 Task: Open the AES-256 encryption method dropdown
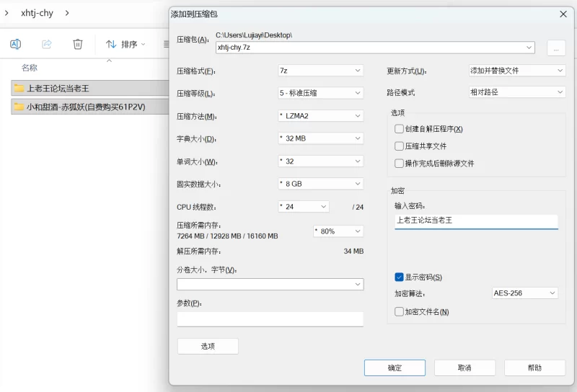524,293
